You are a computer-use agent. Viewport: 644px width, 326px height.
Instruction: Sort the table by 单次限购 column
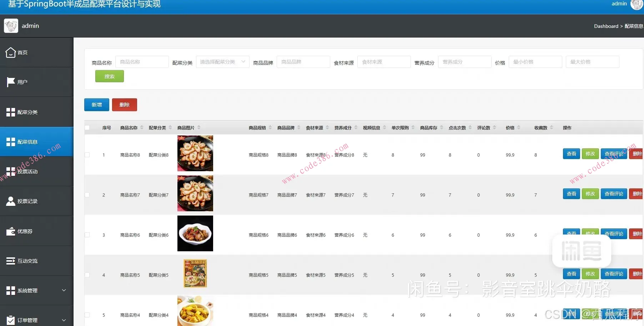click(413, 128)
